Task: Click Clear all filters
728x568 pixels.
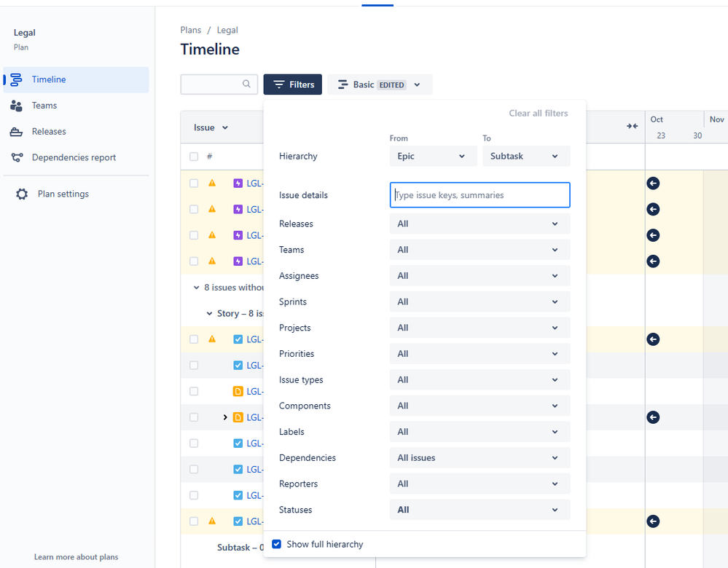Action: (x=538, y=113)
